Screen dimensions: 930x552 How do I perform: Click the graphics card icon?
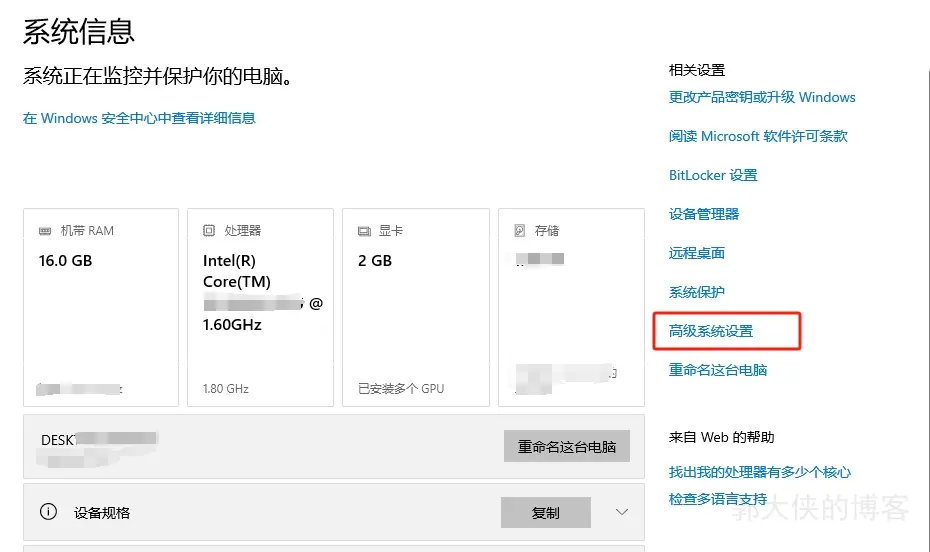click(364, 231)
